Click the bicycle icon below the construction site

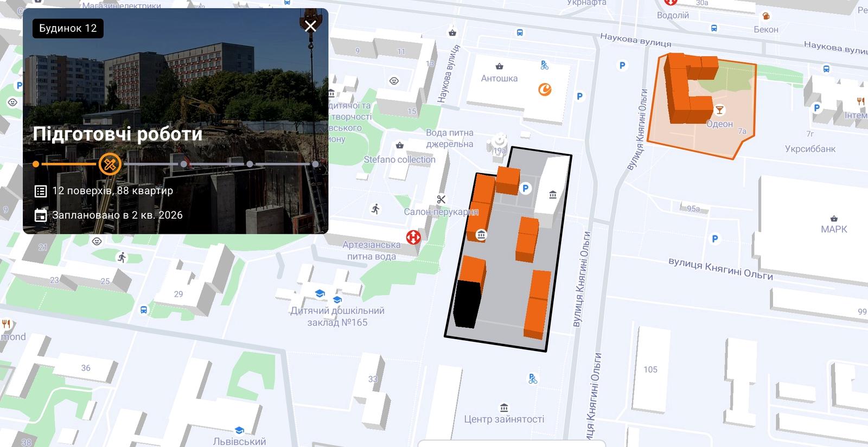pos(533,379)
